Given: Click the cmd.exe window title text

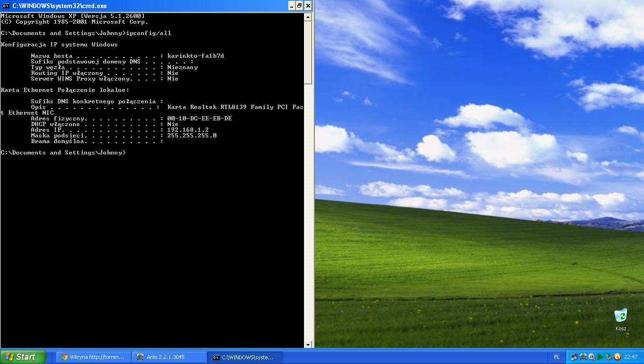Looking at the screenshot, I should point(60,6).
